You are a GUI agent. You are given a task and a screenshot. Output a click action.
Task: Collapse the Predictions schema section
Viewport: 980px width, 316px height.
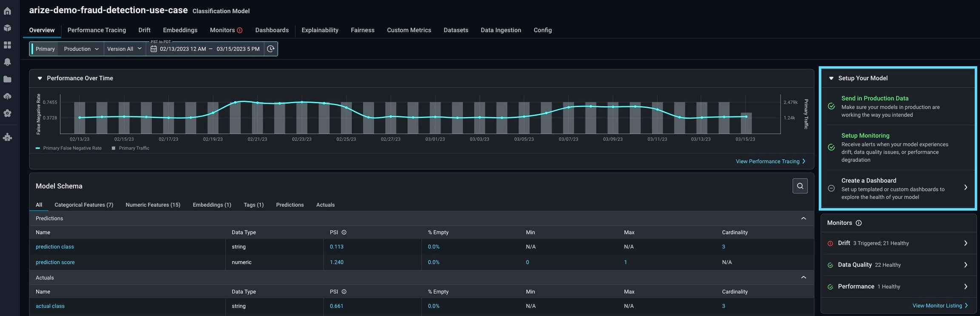coord(803,218)
